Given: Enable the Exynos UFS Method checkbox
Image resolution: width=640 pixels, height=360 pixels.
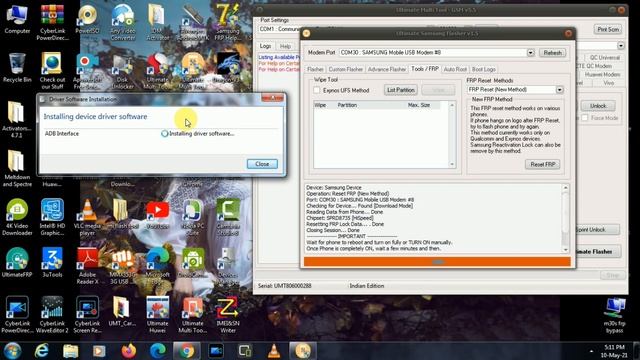Looking at the screenshot, I should click(317, 90).
